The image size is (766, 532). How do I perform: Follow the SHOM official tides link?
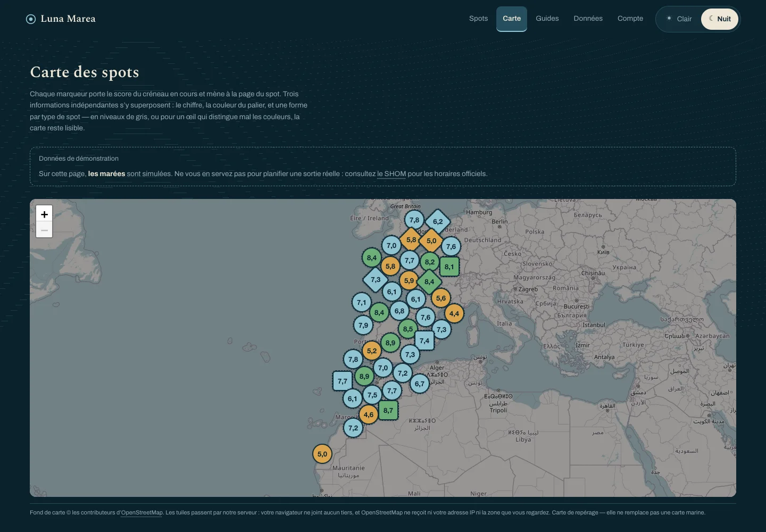pyautogui.click(x=392, y=174)
